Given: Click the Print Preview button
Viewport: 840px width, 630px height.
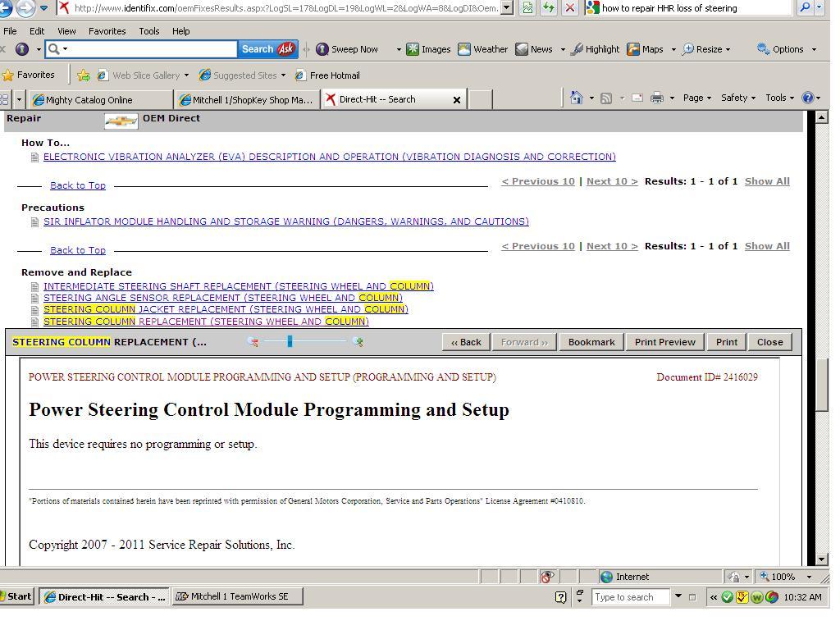Looking at the screenshot, I should pyautogui.click(x=664, y=342).
